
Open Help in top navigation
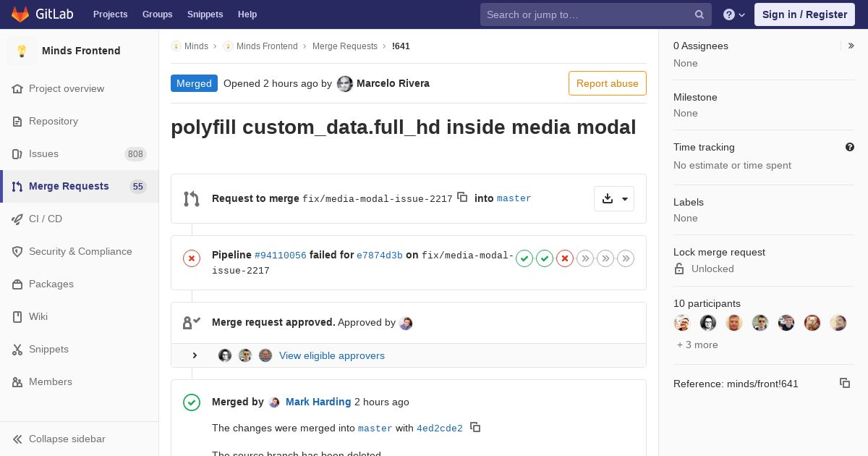pyautogui.click(x=247, y=14)
